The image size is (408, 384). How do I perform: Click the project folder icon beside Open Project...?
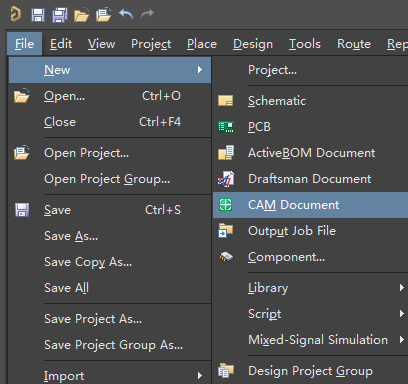[22, 152]
